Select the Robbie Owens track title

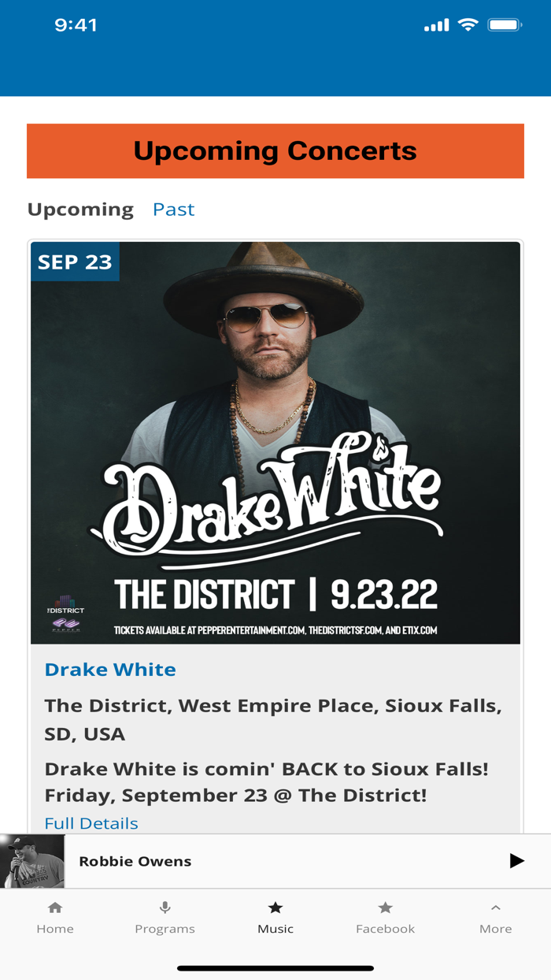pyautogui.click(x=134, y=860)
